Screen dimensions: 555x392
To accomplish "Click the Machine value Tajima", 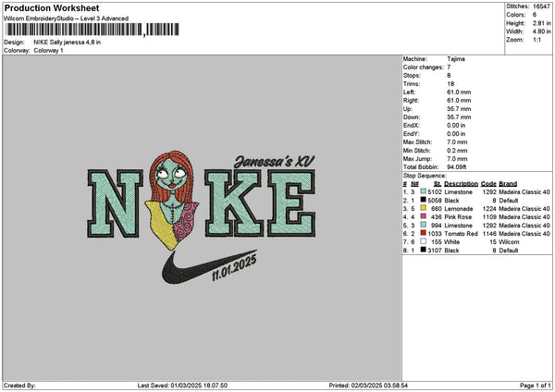I will pyautogui.click(x=456, y=59).
